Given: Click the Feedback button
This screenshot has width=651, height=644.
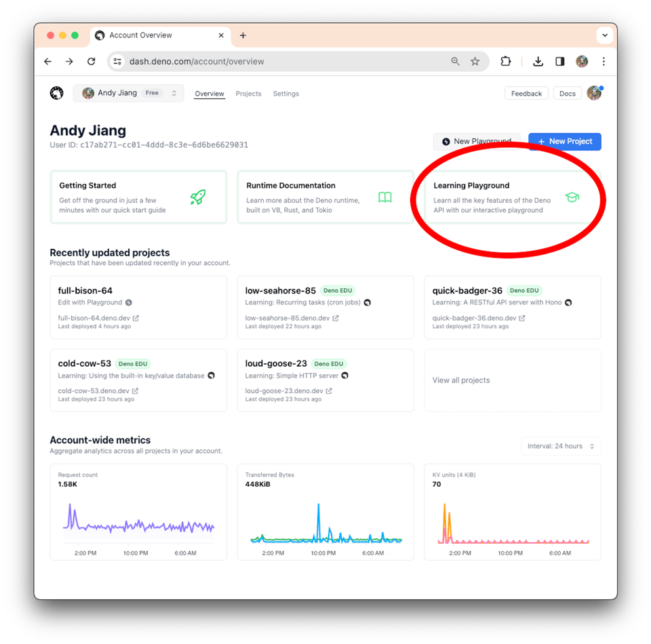Looking at the screenshot, I should (x=526, y=94).
